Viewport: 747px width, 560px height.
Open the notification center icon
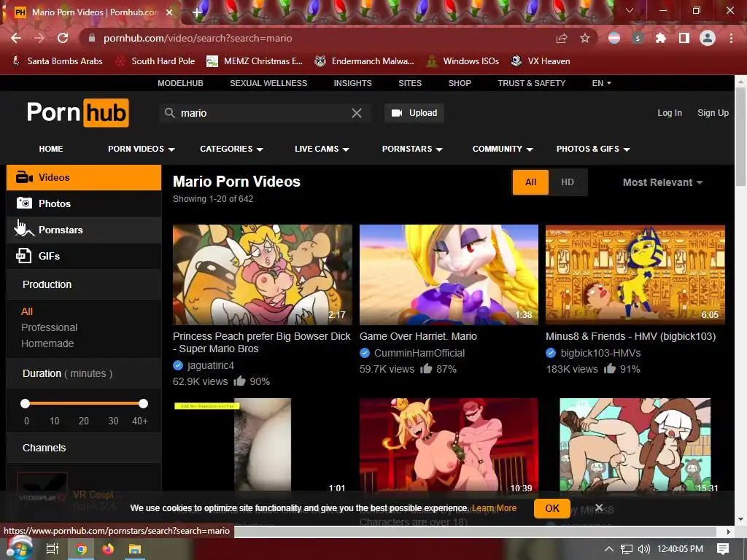[x=723, y=549]
